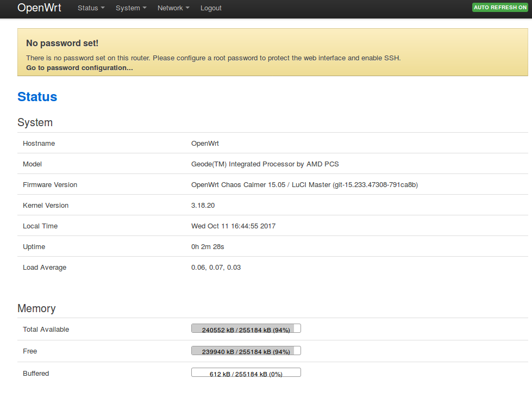Screen dimensions: 532x397
Task: Click the OpenWrt brand logo
Action: click(x=39, y=8)
